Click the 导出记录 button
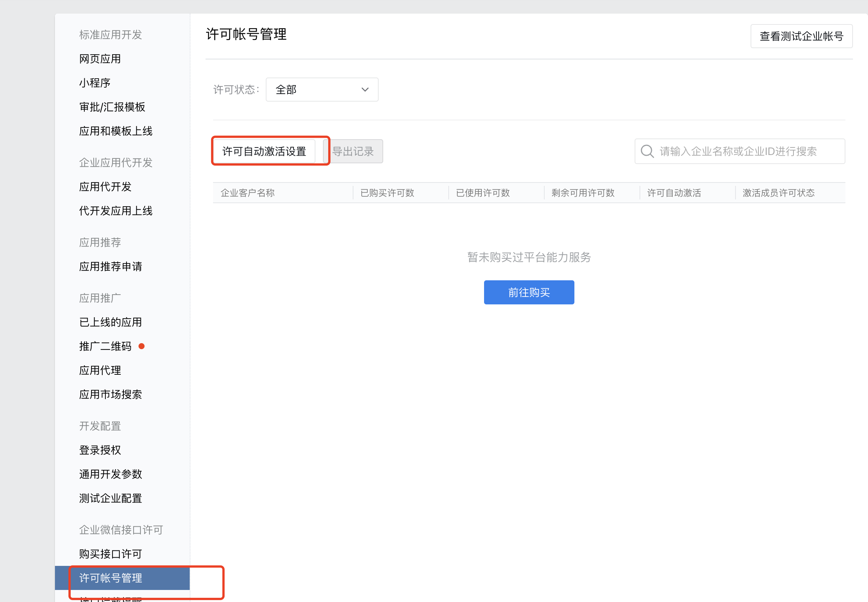The width and height of the screenshot is (868, 602). (x=353, y=151)
